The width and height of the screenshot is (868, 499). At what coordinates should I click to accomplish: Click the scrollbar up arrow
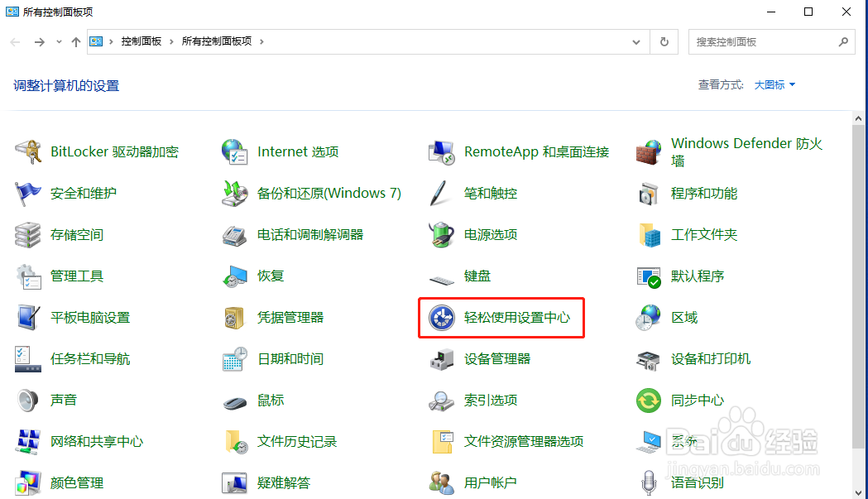point(858,118)
